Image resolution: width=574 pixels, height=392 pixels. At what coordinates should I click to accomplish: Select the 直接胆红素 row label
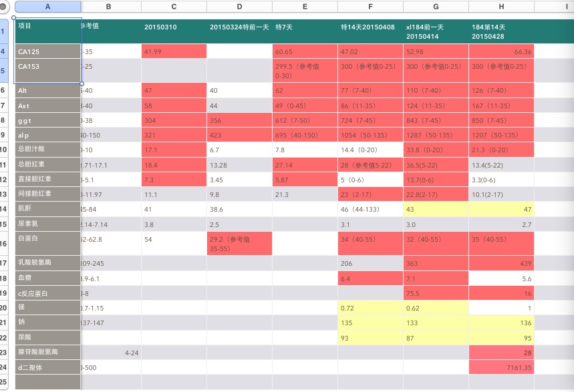pyautogui.click(x=48, y=180)
